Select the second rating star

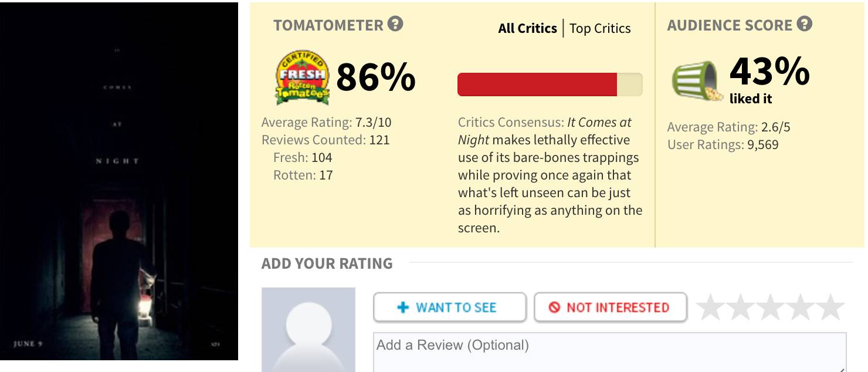coord(741,307)
